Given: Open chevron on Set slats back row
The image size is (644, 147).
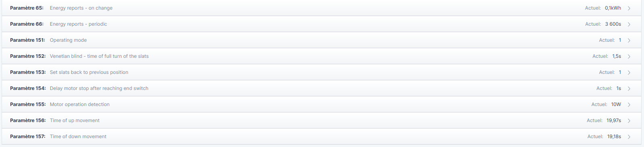Looking at the screenshot, I should 629,72.
